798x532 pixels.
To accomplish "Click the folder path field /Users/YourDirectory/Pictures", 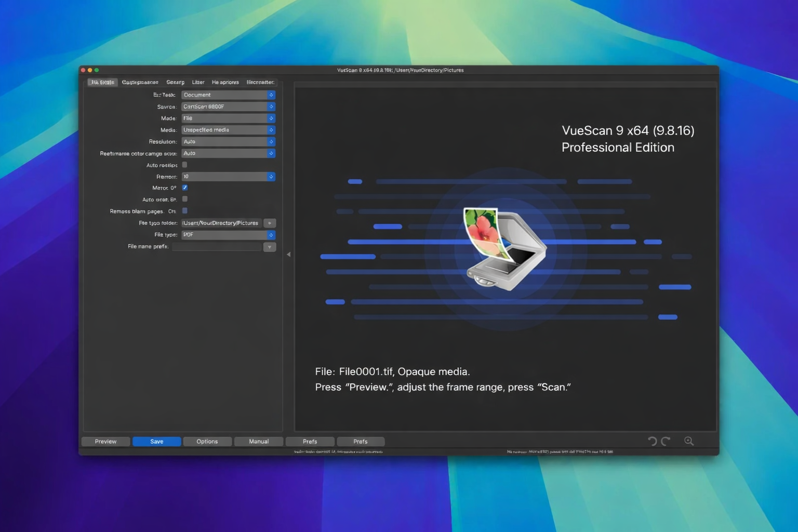I will (222, 223).
